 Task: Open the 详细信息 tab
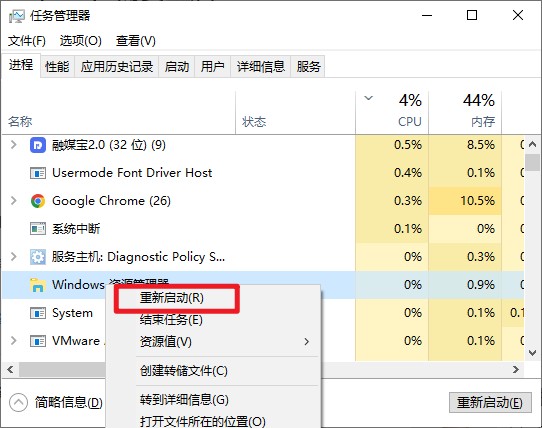pyautogui.click(x=261, y=66)
